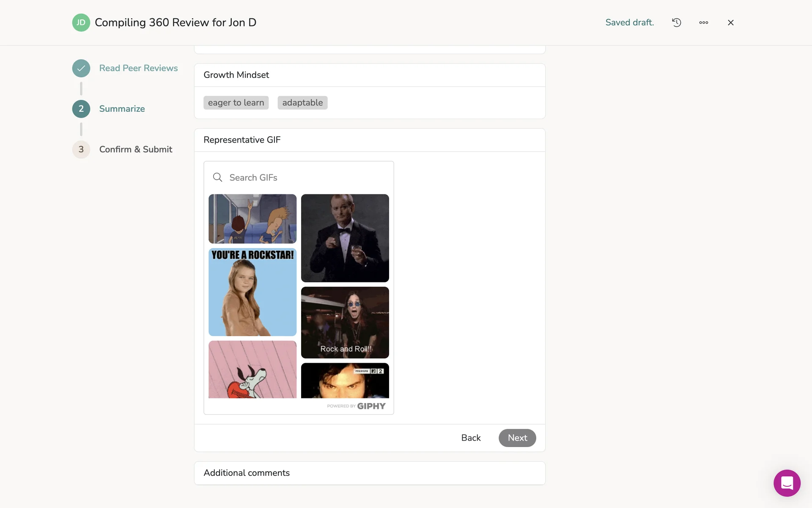Go to Read Peer Reviews step
The width and height of the screenshot is (812, 508).
tap(138, 68)
